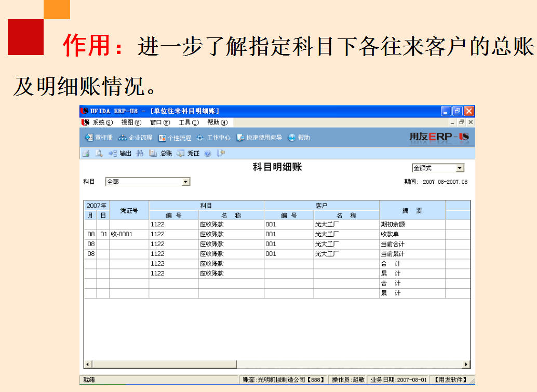Expand the 科目 subject dropdown showing 全部
Viewport: 537px width, 392px height.
(186, 181)
